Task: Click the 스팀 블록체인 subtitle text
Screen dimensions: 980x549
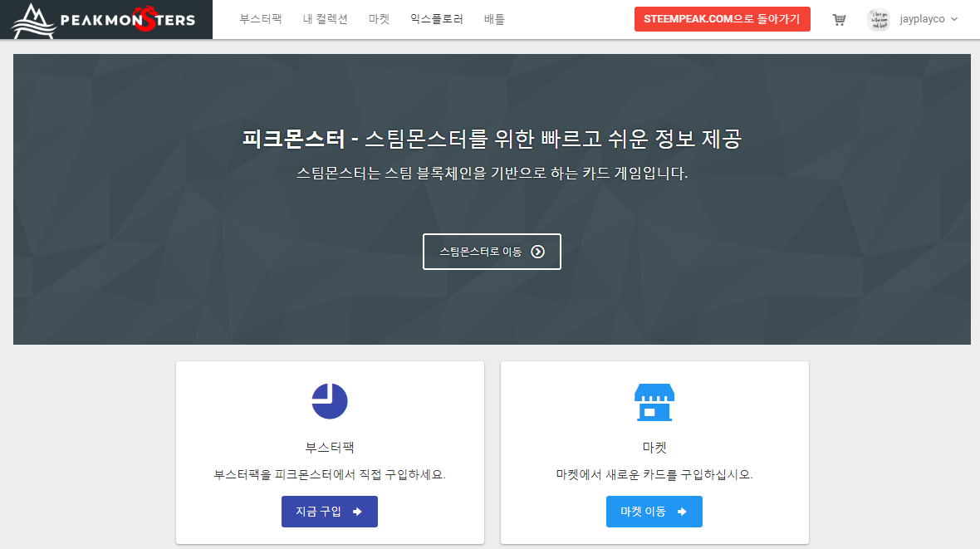Action: coord(492,174)
